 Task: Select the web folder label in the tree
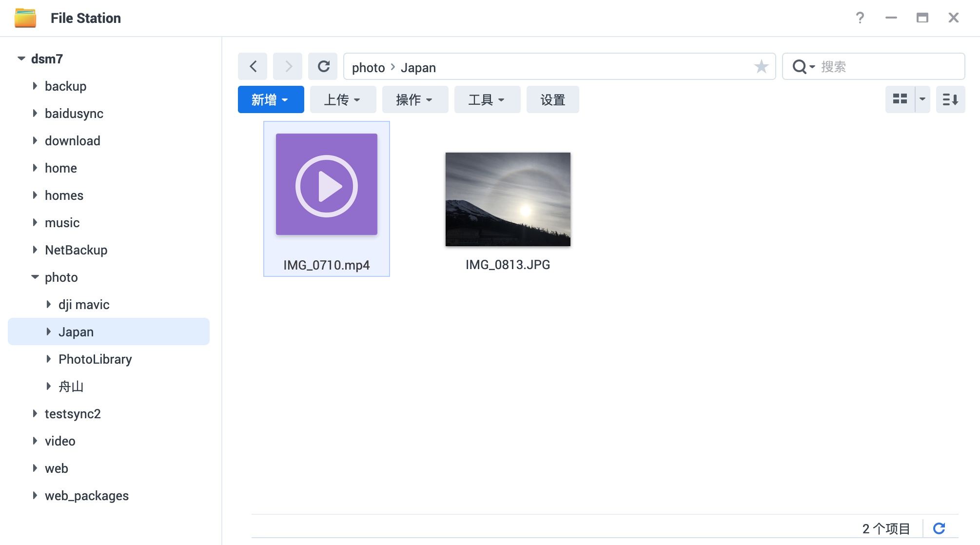click(x=57, y=468)
